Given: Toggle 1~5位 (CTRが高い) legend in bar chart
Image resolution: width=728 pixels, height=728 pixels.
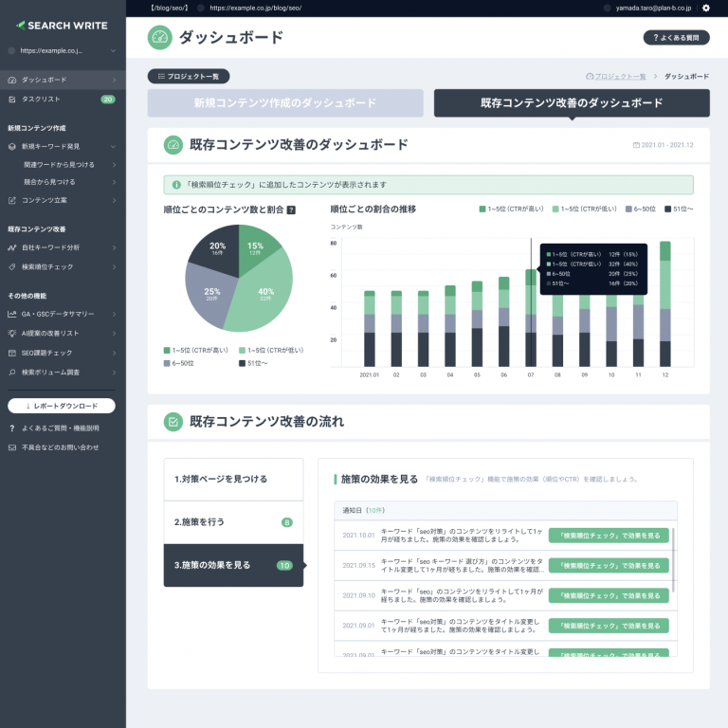Looking at the screenshot, I should click(511, 209).
